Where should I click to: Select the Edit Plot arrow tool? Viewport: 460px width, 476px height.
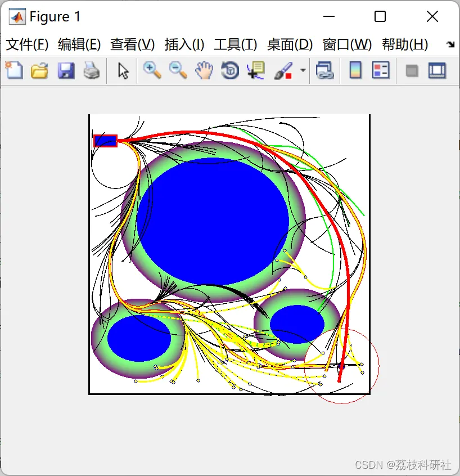(x=123, y=71)
